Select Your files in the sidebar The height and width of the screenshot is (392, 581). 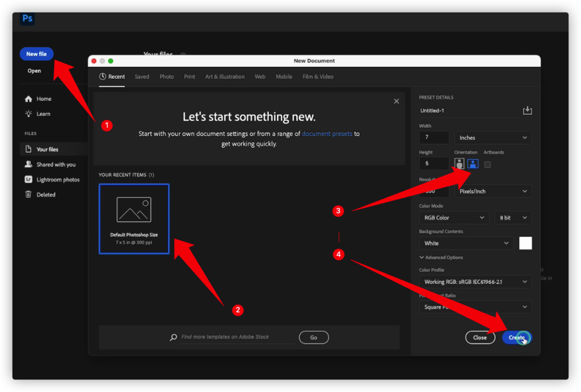click(x=54, y=149)
